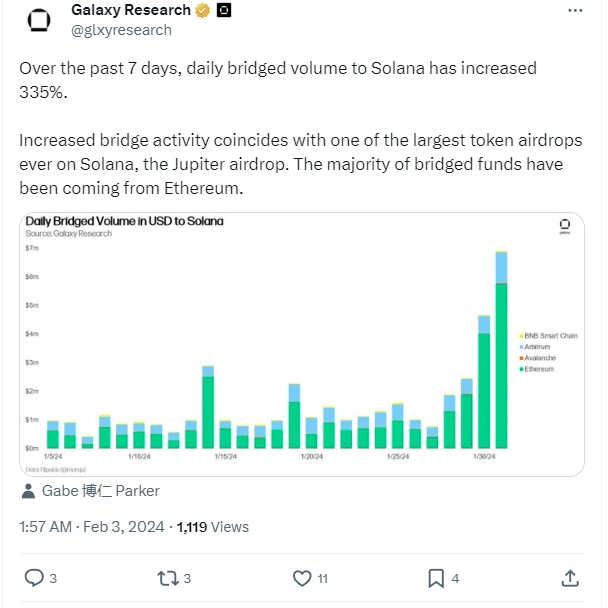Bookmark this tweet

tap(436, 578)
